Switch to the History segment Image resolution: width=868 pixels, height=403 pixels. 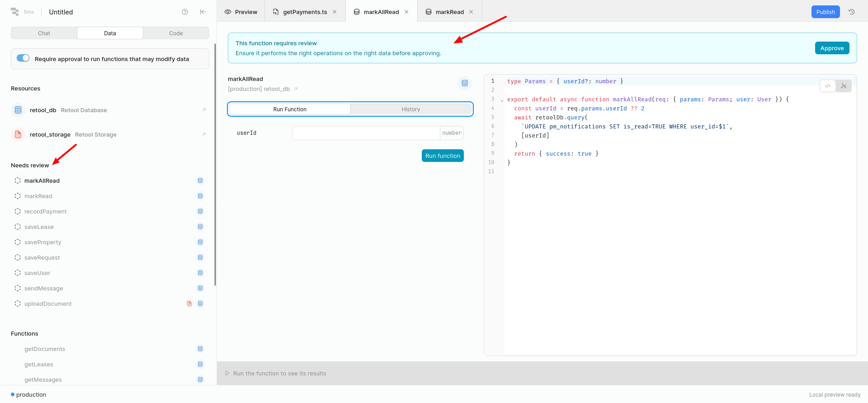click(x=411, y=109)
